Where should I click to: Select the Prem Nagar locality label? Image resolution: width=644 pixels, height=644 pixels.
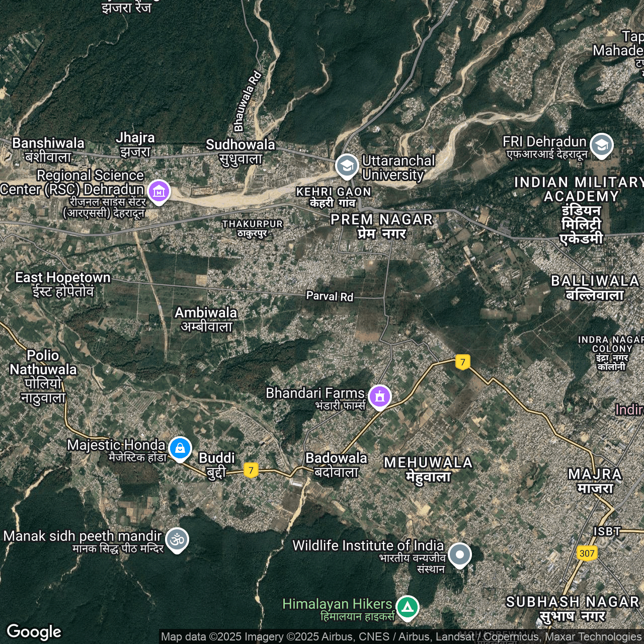point(381,226)
